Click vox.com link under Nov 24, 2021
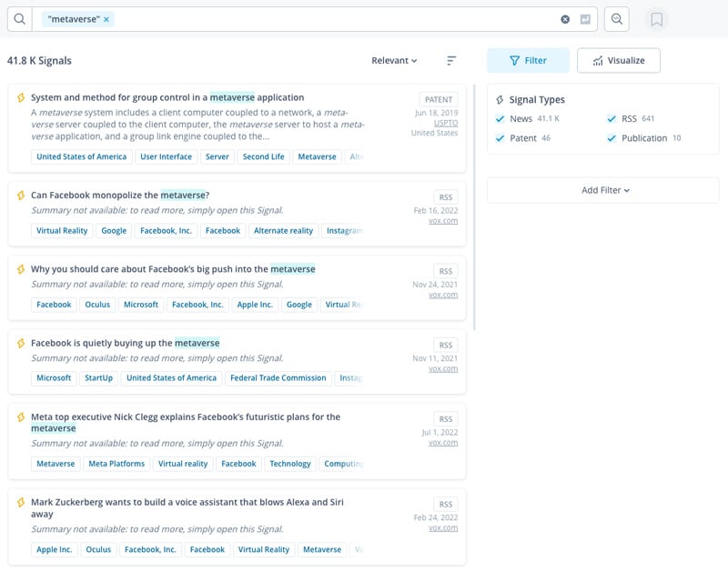This screenshot has width=728, height=572. coord(443,295)
